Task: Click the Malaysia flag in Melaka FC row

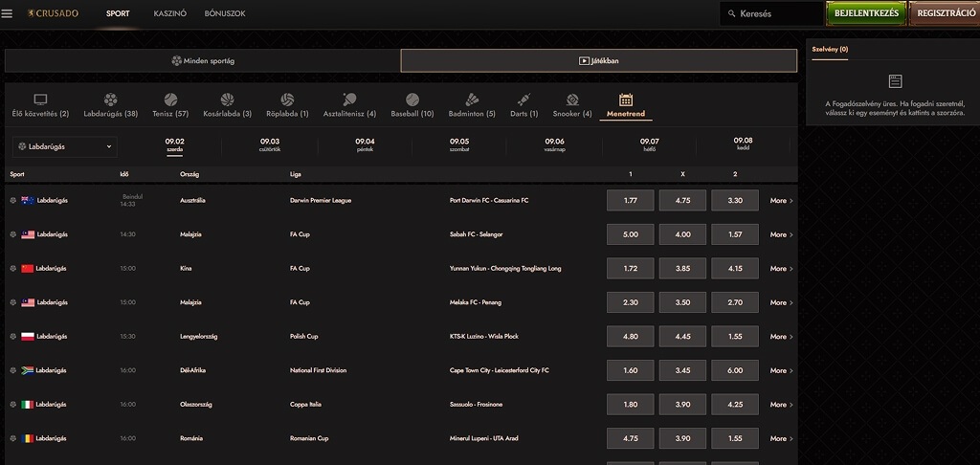Action: coord(28,302)
